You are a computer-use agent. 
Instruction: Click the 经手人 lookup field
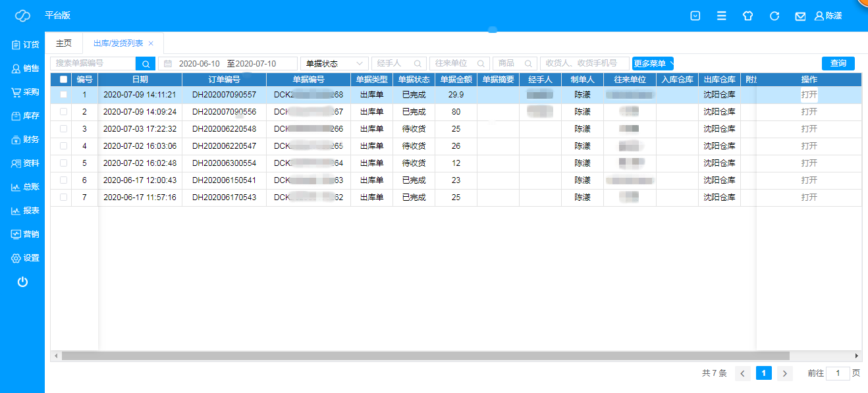coord(399,63)
